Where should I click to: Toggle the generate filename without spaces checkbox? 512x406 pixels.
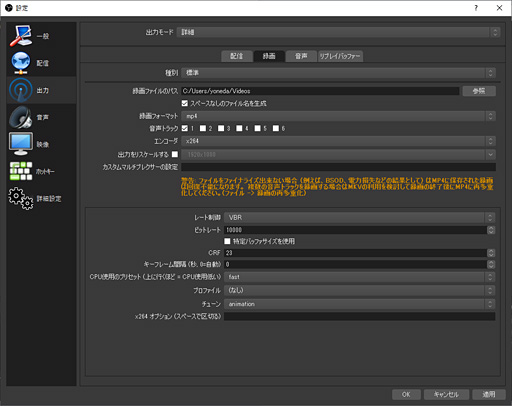pyautogui.click(x=185, y=103)
